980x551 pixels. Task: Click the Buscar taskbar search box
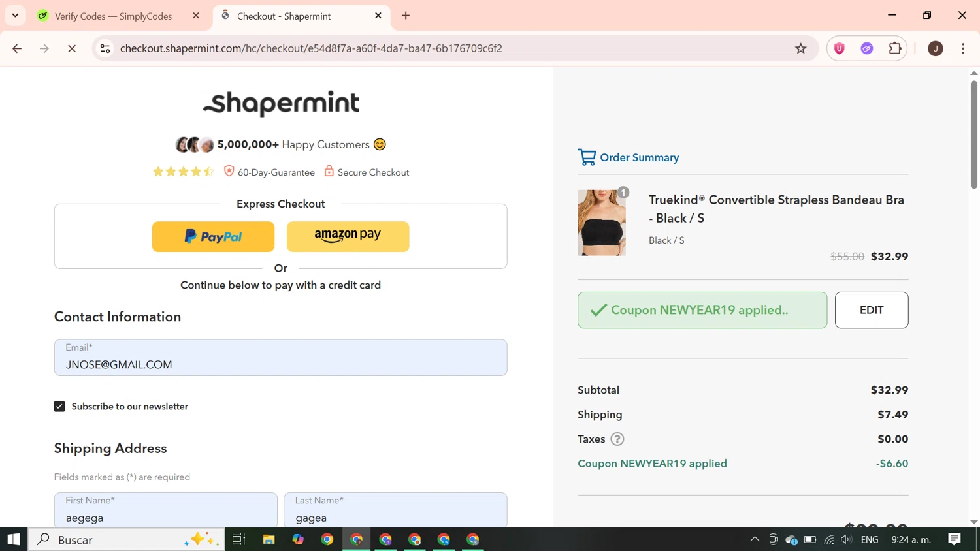pos(127,539)
